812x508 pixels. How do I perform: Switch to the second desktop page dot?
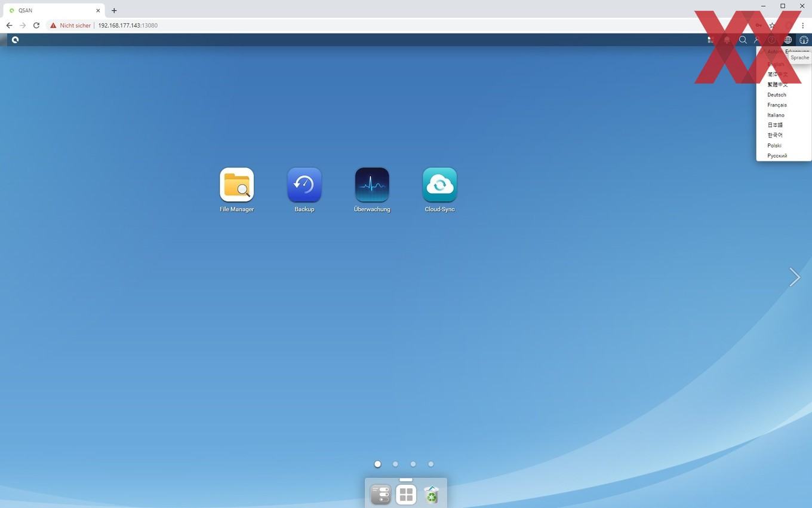[x=395, y=464]
